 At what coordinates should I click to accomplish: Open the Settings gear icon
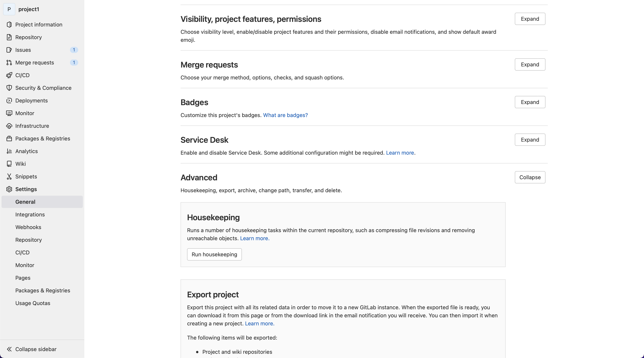[x=9, y=189]
